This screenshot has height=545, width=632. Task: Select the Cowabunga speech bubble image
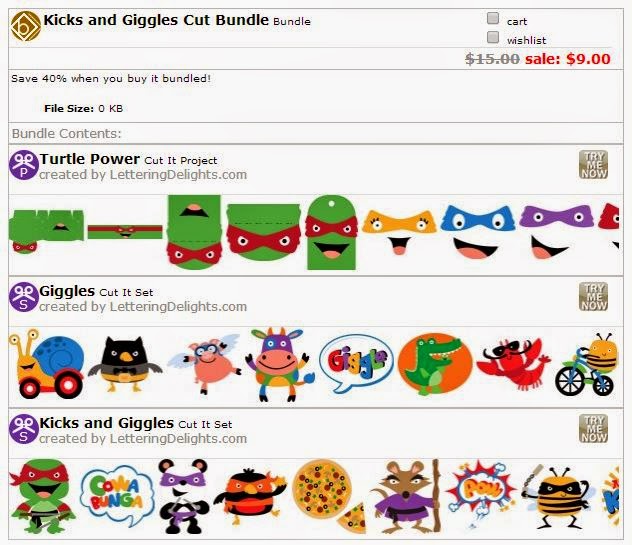tap(117, 495)
